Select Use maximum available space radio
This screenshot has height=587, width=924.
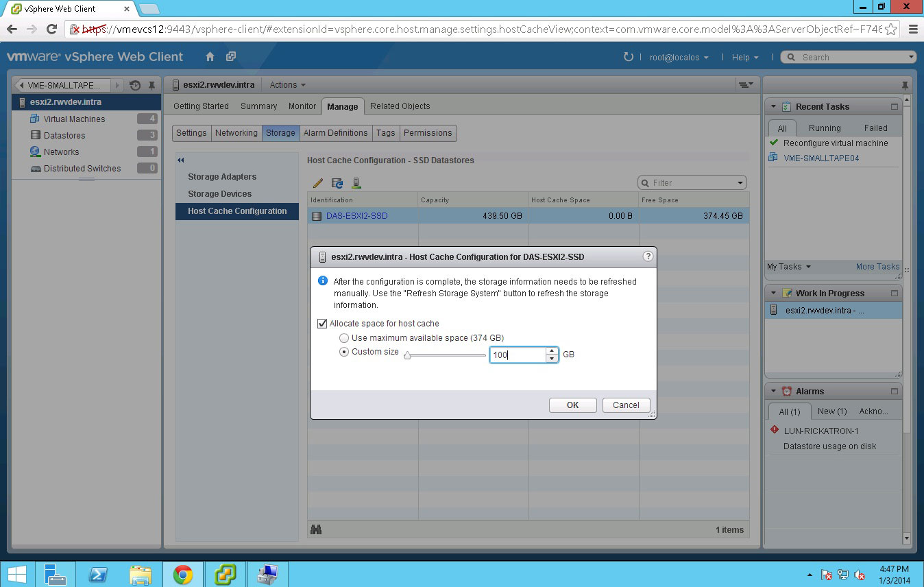[x=344, y=338]
